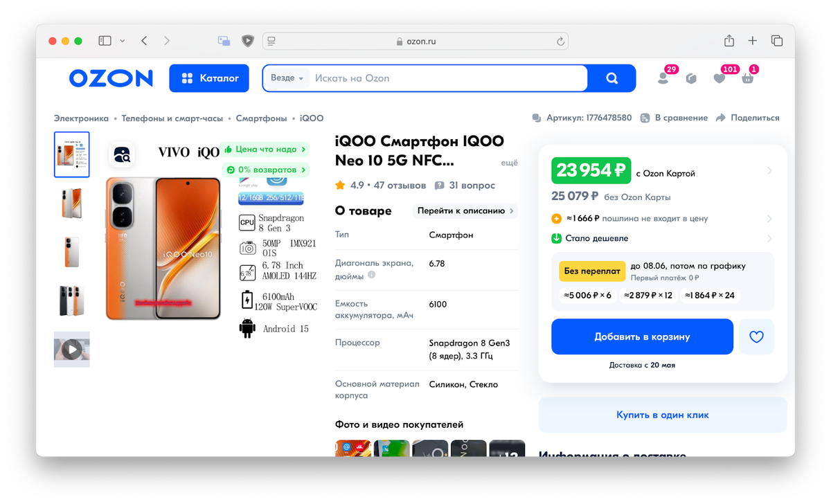
Task: Expand product title with ещё
Action: coord(509,163)
